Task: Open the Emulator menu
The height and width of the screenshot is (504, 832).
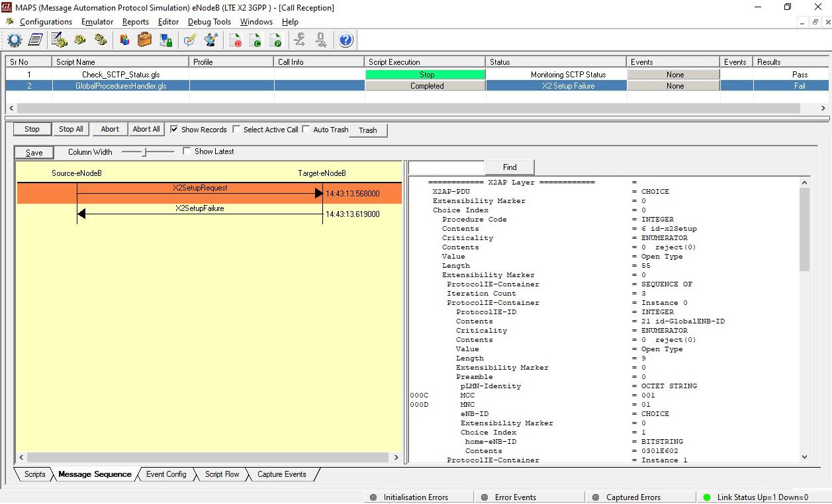Action: tap(97, 22)
